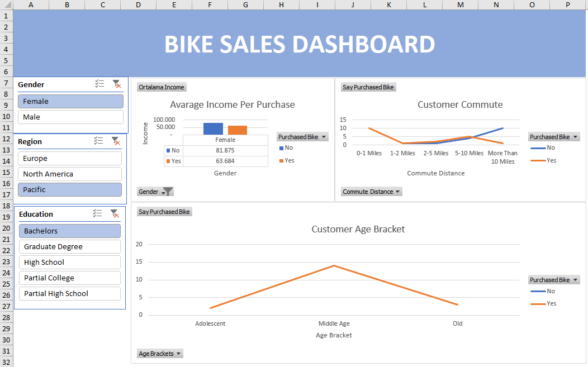Clear filter on Gender slicer
The height and width of the screenshot is (367, 588).
click(x=116, y=84)
